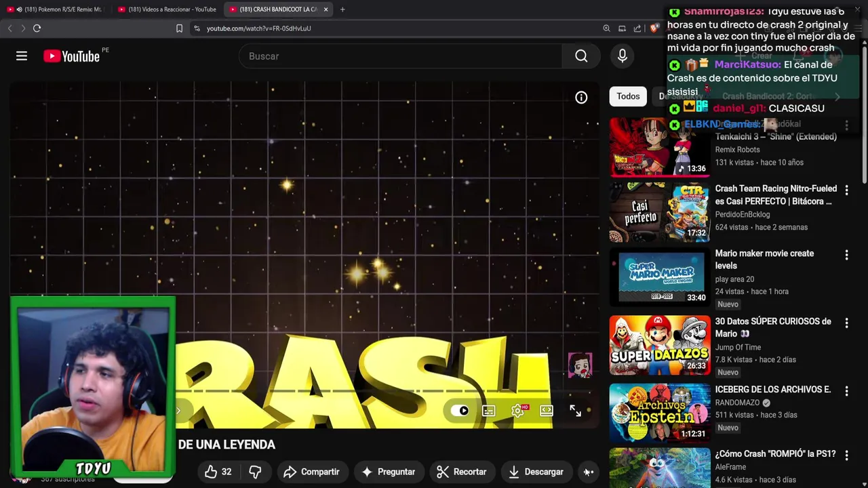
Task: Open the YouTube hamburger guide menu
Action: [x=22, y=56]
